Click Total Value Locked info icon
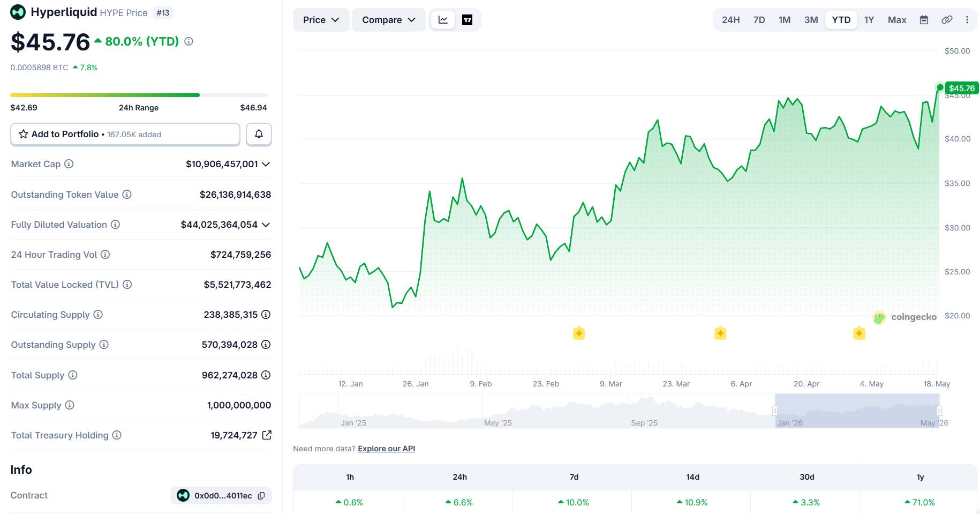980x514 pixels. point(127,285)
